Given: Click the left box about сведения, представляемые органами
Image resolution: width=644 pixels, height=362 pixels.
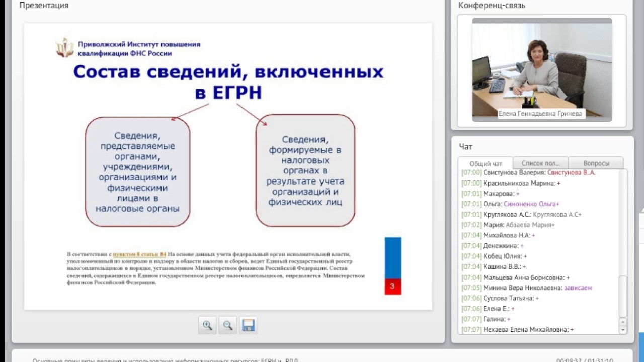Looking at the screenshot, I should (x=137, y=171).
